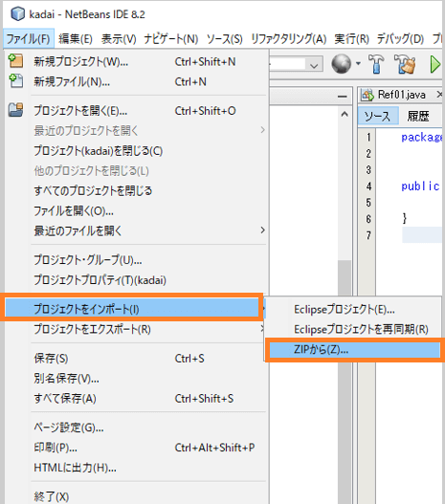Open the 表示(V) menu
The height and width of the screenshot is (504, 445).
point(119,39)
